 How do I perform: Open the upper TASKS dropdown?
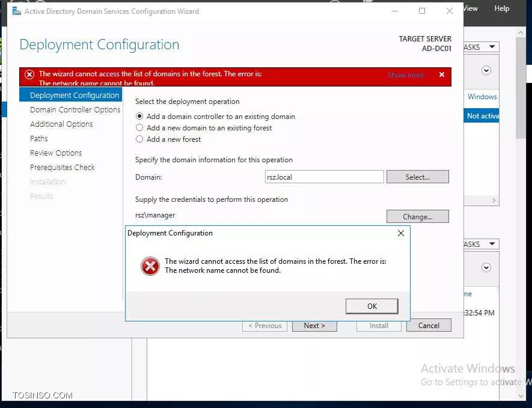pyautogui.click(x=481, y=47)
